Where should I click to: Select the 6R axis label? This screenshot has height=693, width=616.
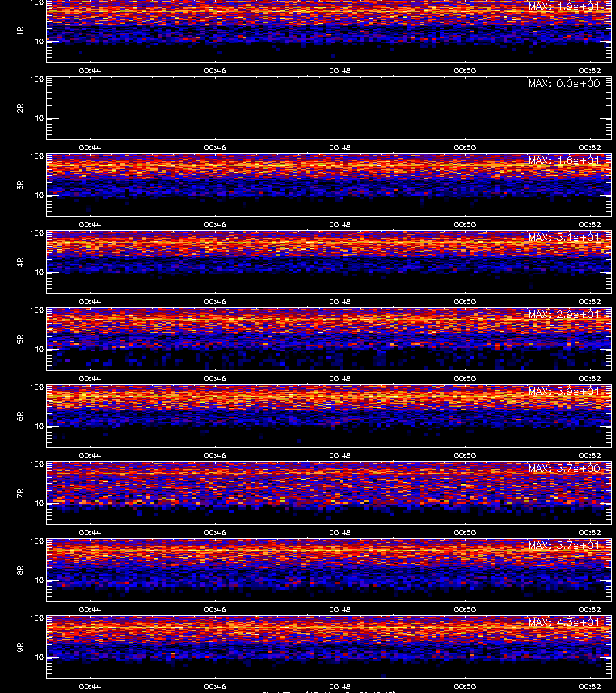point(20,416)
